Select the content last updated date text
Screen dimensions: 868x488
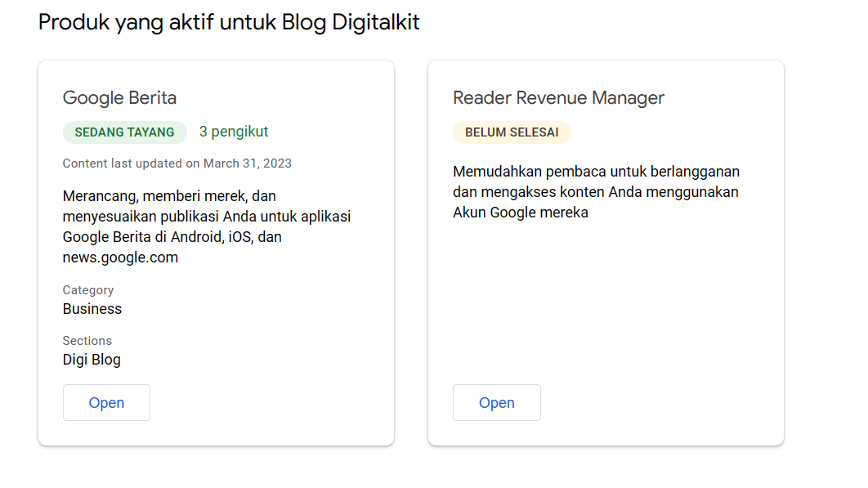177,163
